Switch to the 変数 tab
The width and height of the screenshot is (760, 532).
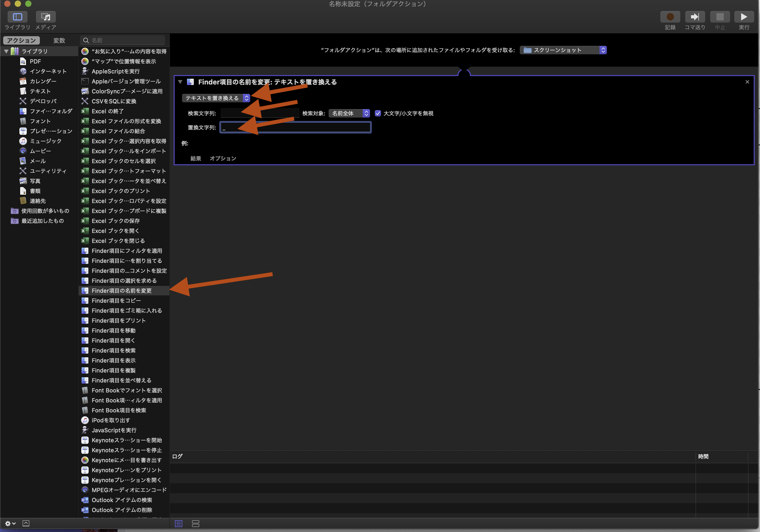59,40
